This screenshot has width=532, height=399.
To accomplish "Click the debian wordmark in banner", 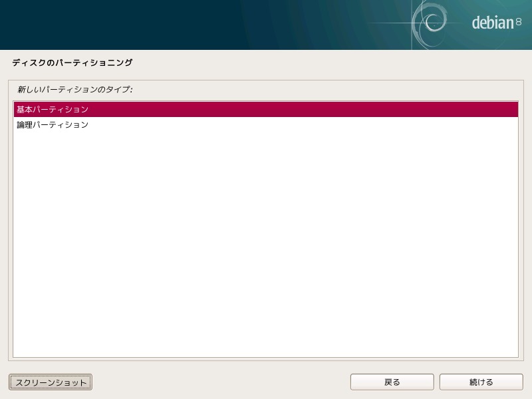I will (x=493, y=23).
